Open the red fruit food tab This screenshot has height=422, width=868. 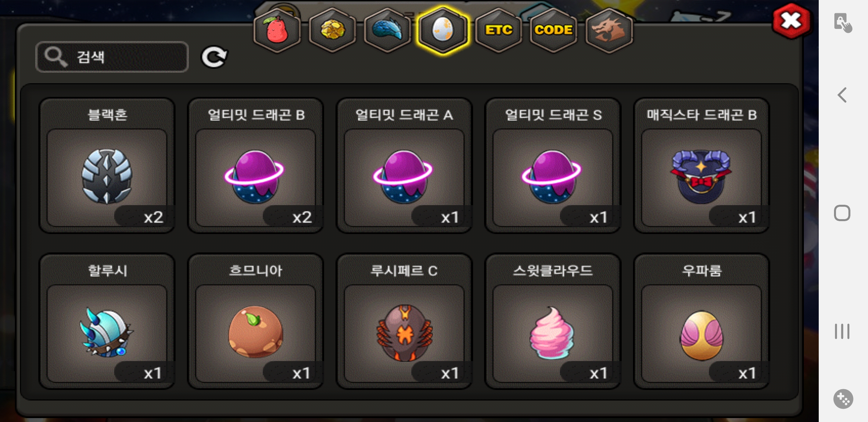(x=277, y=30)
